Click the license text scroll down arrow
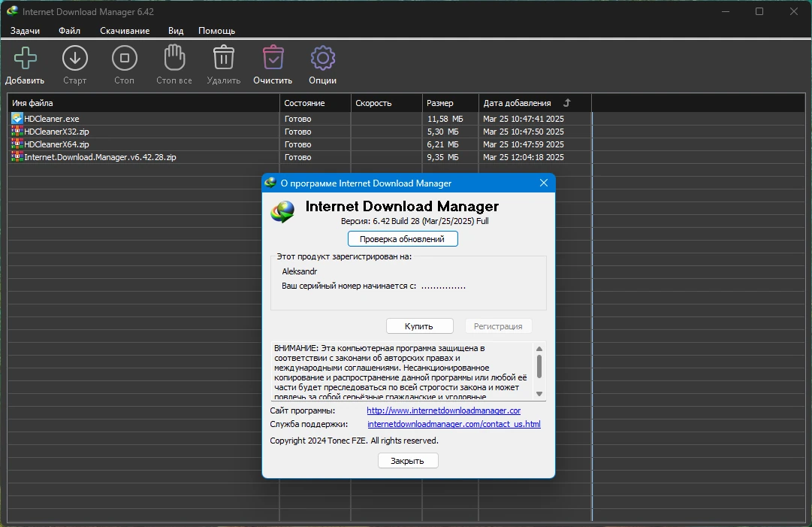812x527 pixels. click(x=539, y=394)
